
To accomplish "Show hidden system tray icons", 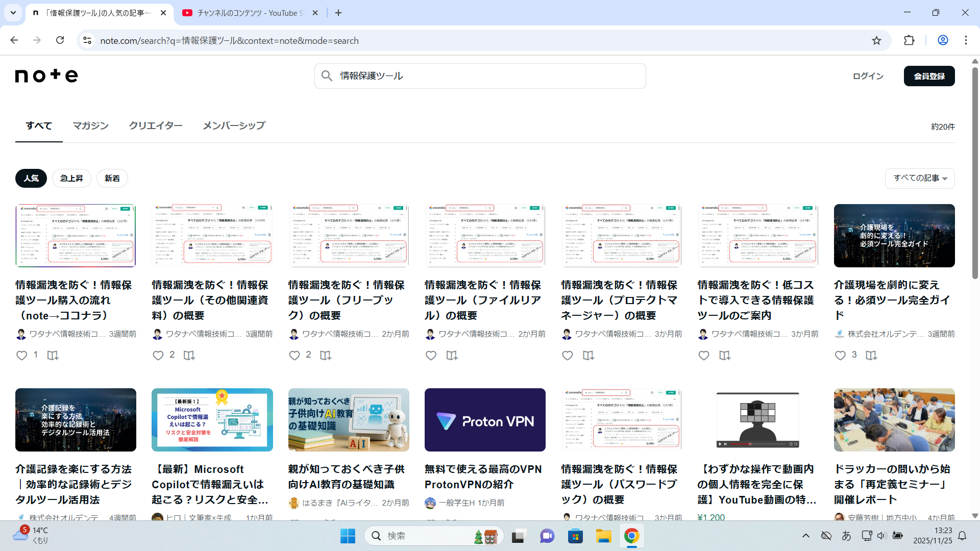I will coord(805,536).
